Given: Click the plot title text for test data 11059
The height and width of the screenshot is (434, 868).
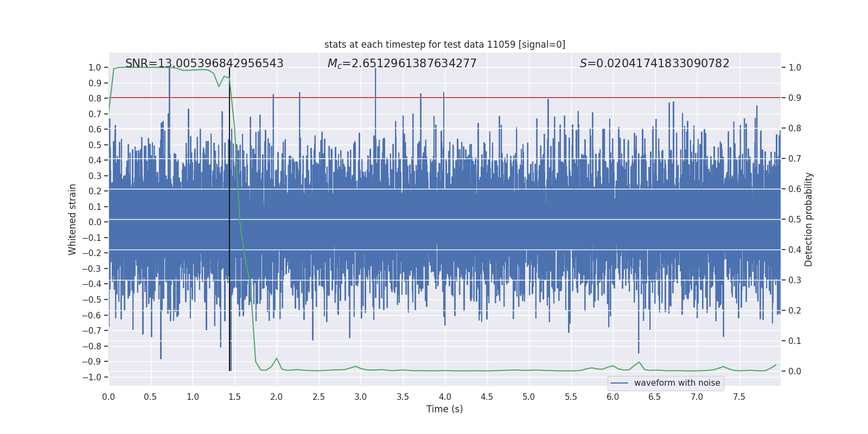Looking at the screenshot, I should point(445,44).
